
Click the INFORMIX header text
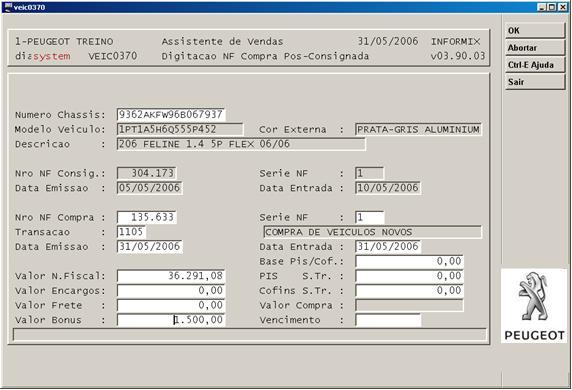tap(456, 41)
